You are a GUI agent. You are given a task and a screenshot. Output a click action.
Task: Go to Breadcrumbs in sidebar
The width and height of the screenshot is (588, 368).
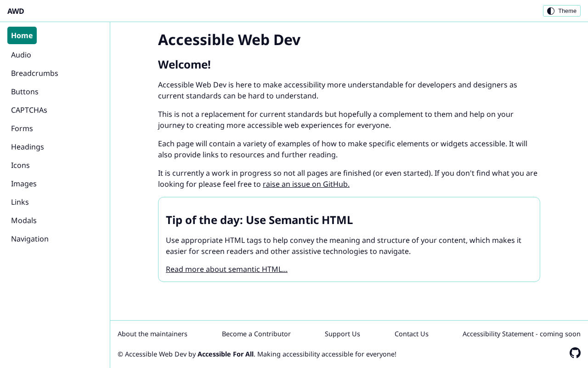(34, 73)
